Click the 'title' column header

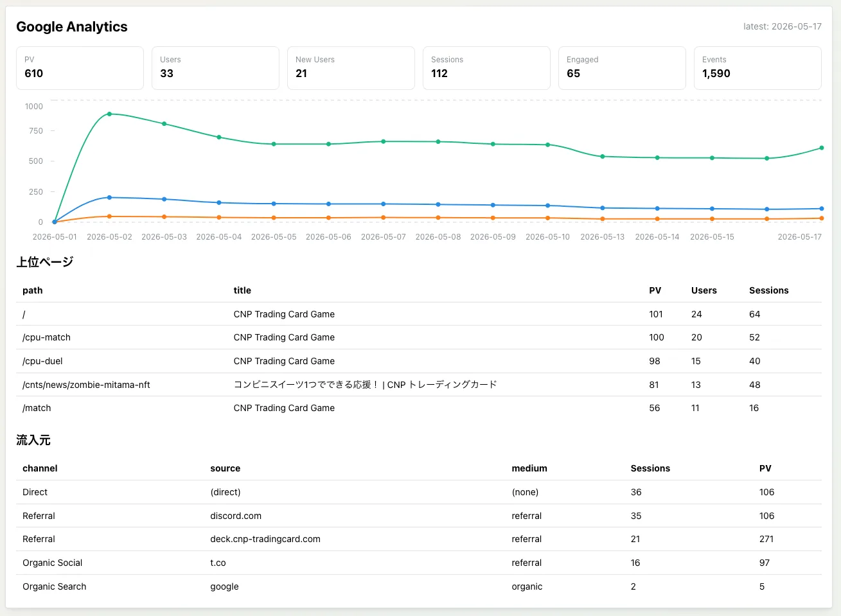242,290
